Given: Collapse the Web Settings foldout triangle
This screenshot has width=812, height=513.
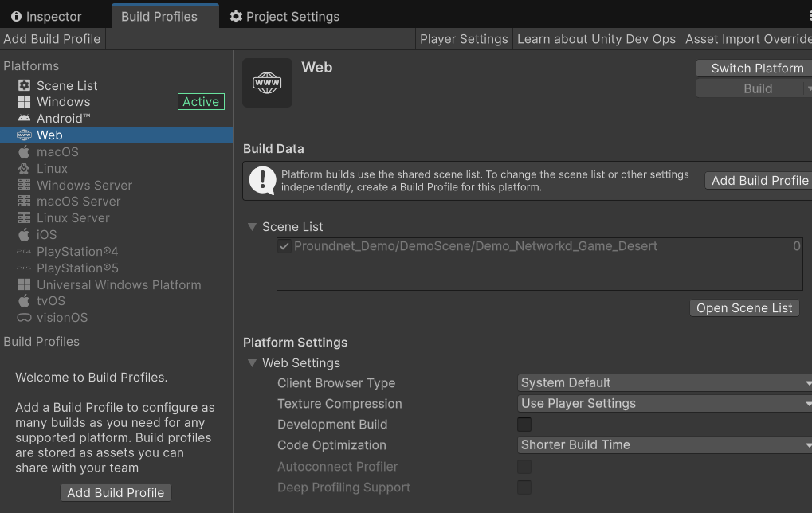Looking at the screenshot, I should pyautogui.click(x=252, y=363).
